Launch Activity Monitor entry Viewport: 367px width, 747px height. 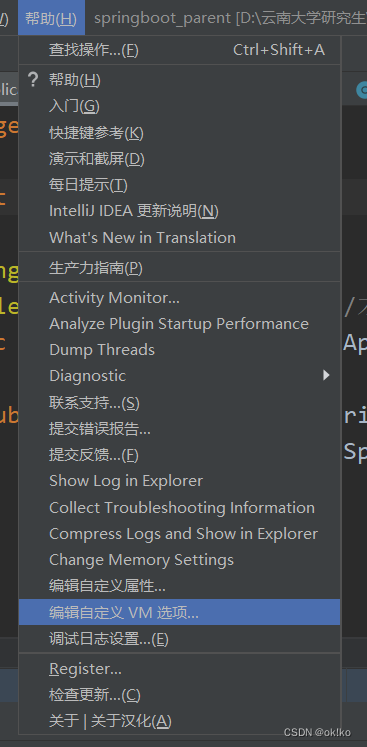point(179,298)
